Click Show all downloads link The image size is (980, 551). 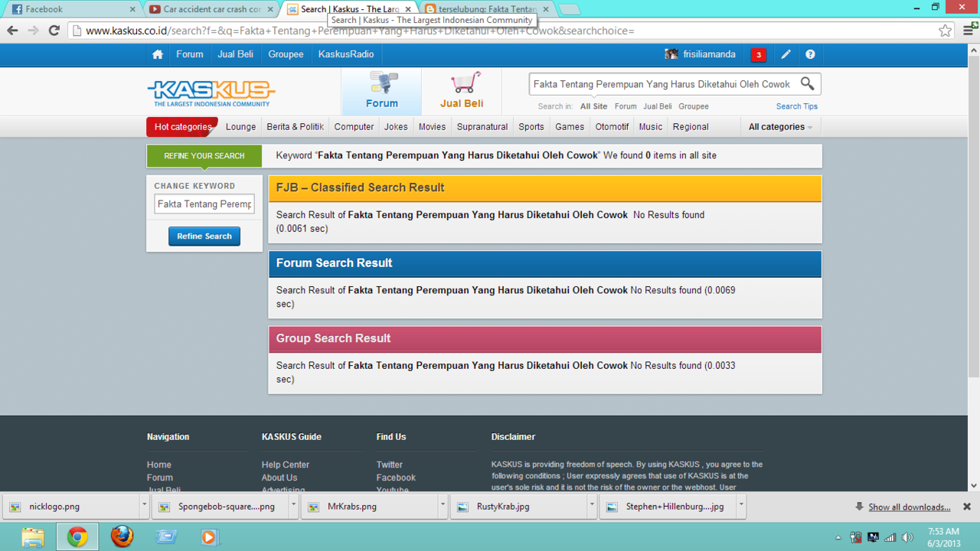coord(910,507)
